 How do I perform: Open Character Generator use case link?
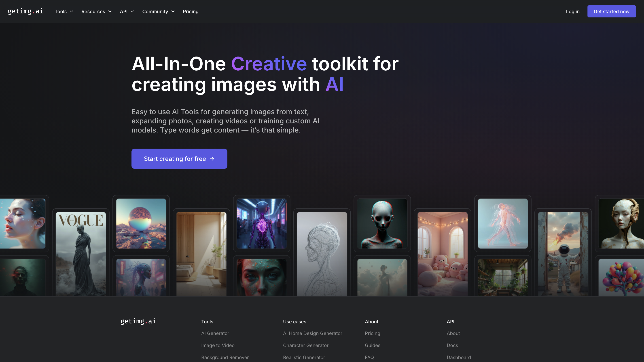click(x=305, y=345)
